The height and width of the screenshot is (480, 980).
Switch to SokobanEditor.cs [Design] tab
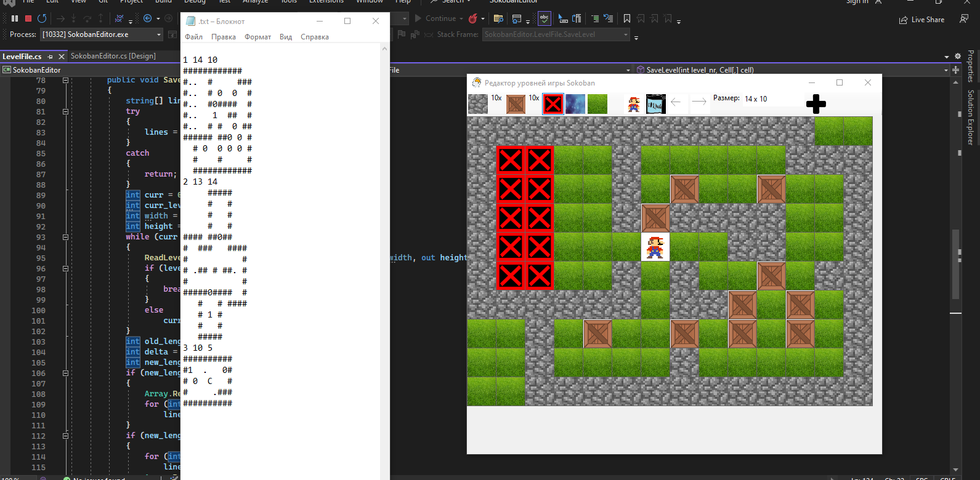tap(113, 56)
